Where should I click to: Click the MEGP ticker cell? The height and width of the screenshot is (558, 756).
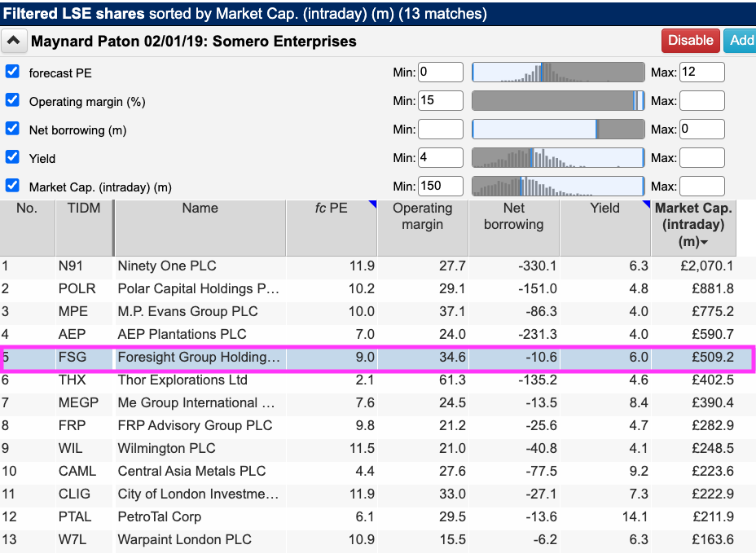coord(78,402)
